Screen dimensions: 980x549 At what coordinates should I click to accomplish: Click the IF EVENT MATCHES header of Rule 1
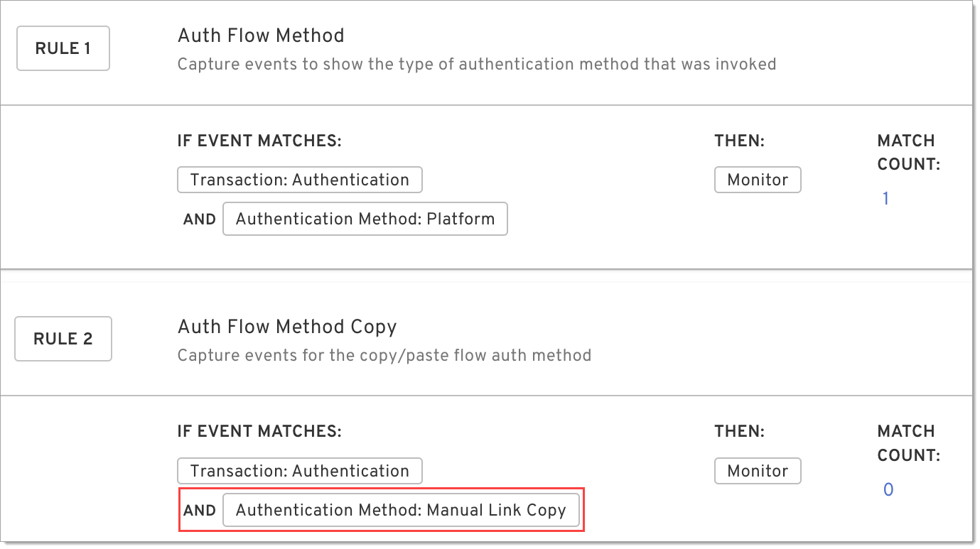pos(259,141)
